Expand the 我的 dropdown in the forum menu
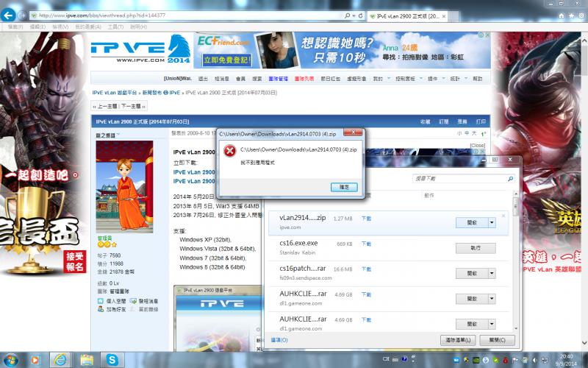 tap(389, 79)
